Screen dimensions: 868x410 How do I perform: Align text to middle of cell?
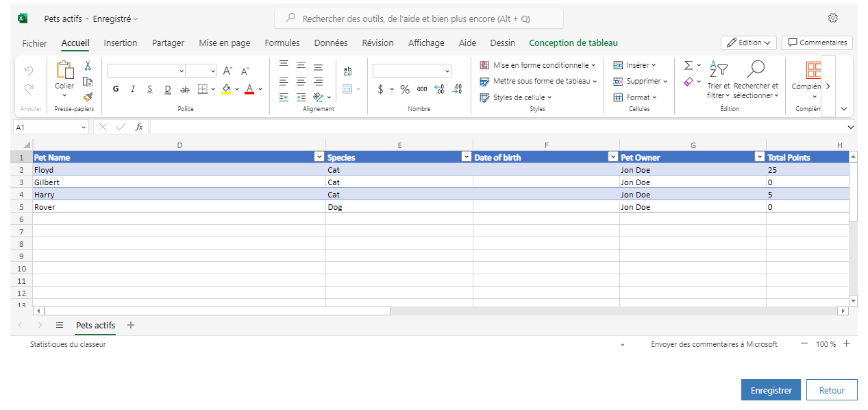tap(301, 66)
